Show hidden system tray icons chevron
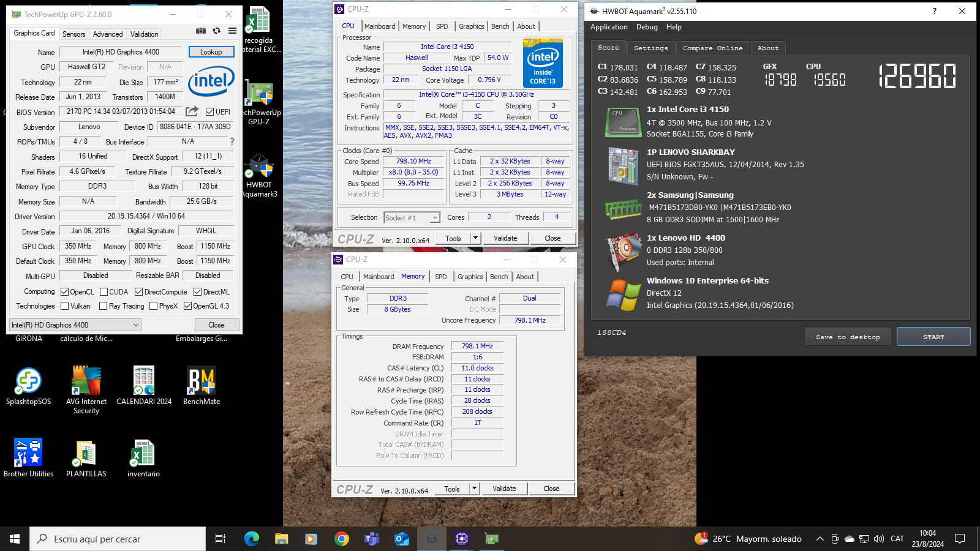This screenshot has width=980, height=551. 820,539
